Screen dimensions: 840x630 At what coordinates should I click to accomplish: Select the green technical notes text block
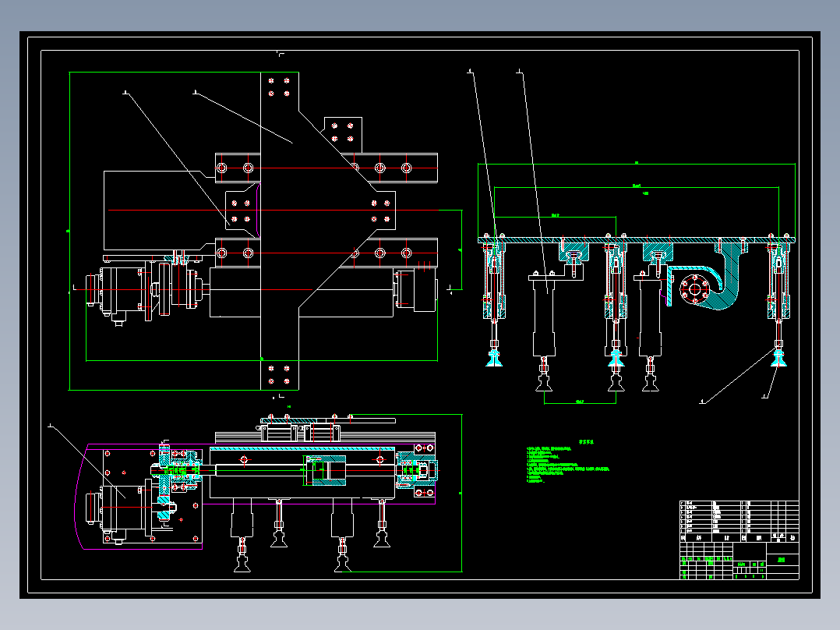click(x=568, y=465)
